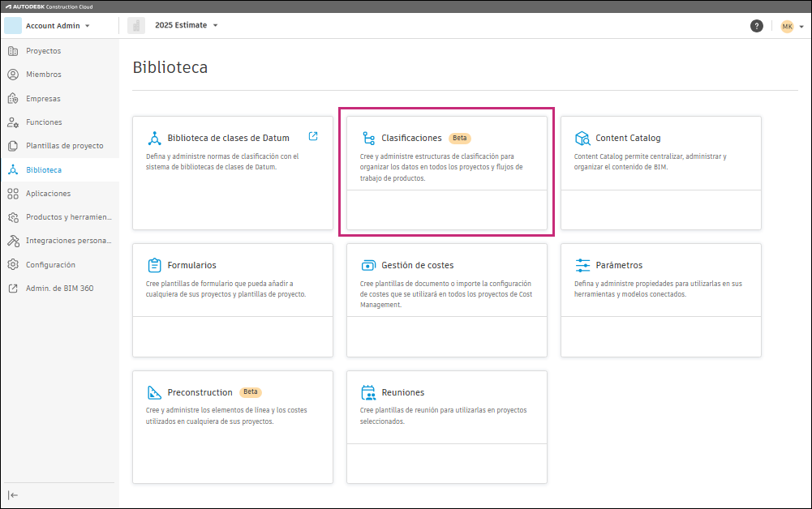Click the Configuración gear icon
Screen dimensions: 812x509
[13, 264]
